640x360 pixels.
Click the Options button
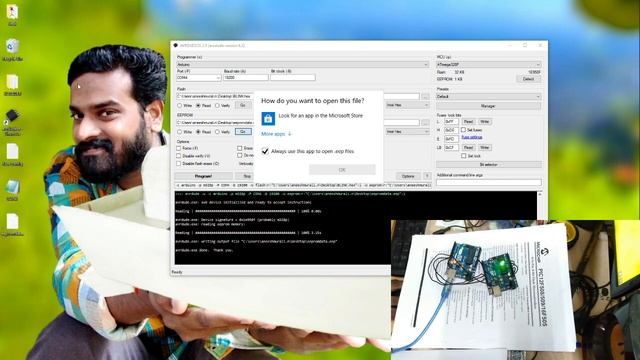(x=408, y=176)
